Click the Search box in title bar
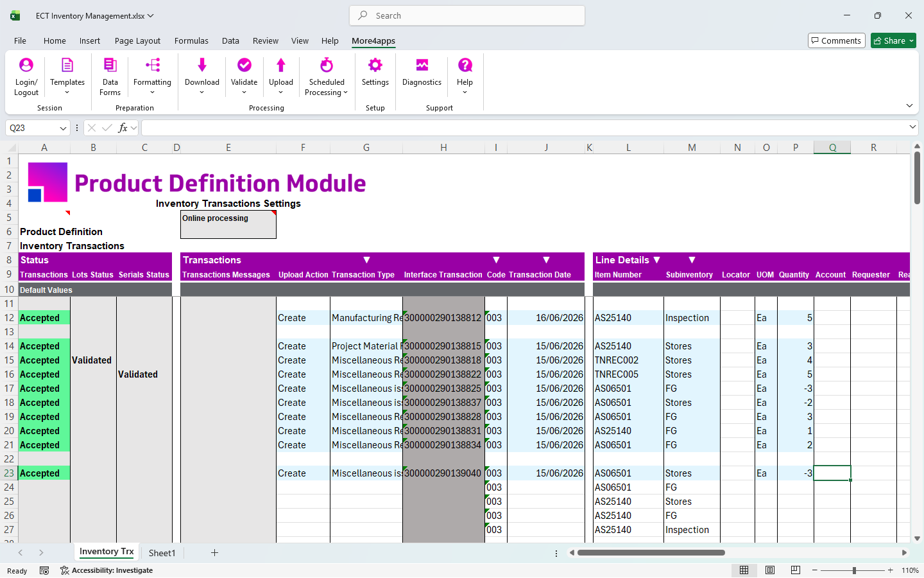This screenshot has height=578, width=924. click(x=467, y=15)
